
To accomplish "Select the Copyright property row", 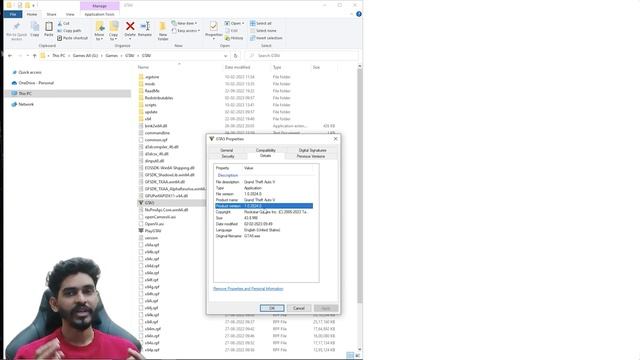I will [x=264, y=212].
